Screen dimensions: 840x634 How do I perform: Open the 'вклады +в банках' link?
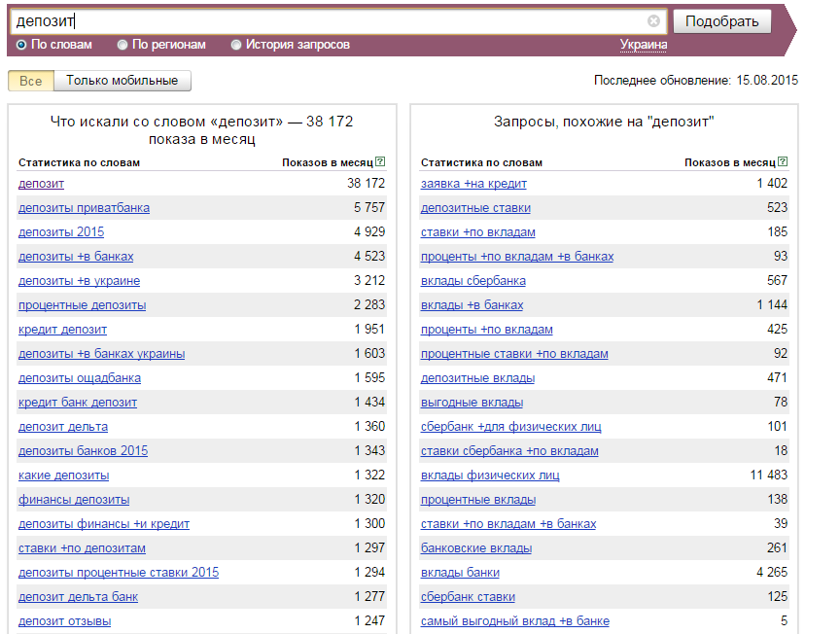pyautogui.click(x=472, y=305)
